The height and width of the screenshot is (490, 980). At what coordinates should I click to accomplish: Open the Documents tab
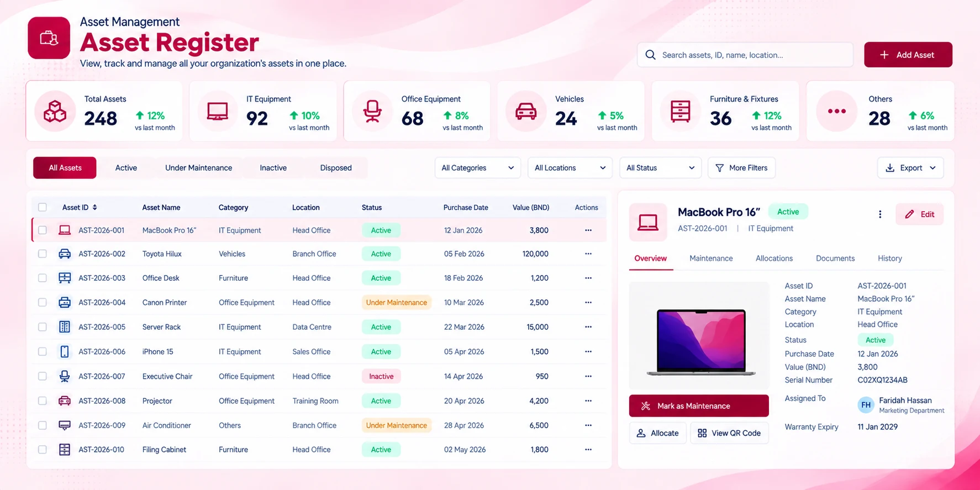coord(835,259)
